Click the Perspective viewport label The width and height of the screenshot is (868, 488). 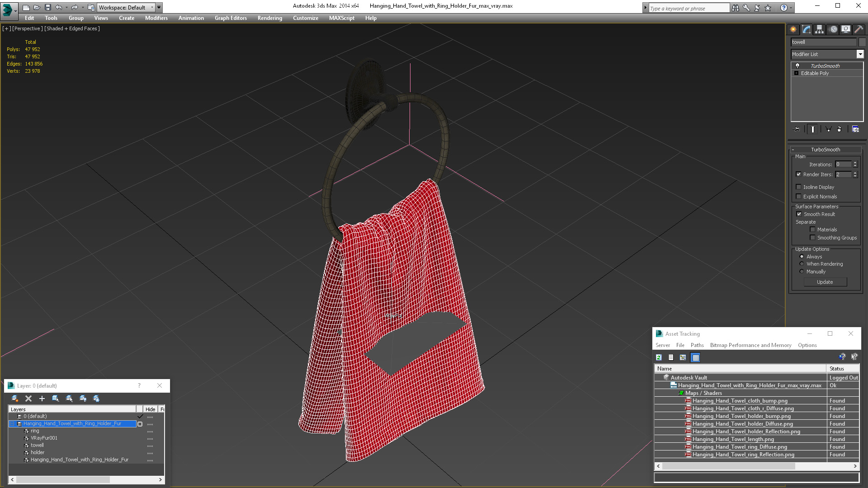click(28, 28)
